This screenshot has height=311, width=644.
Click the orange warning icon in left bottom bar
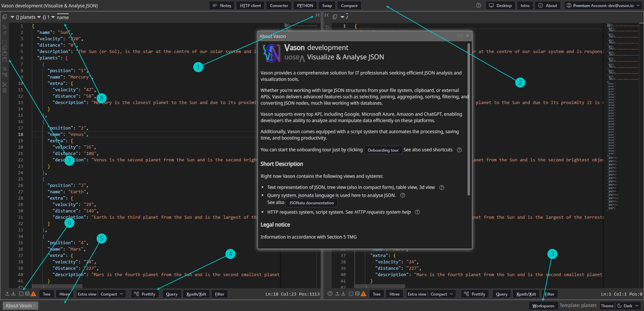(33, 294)
